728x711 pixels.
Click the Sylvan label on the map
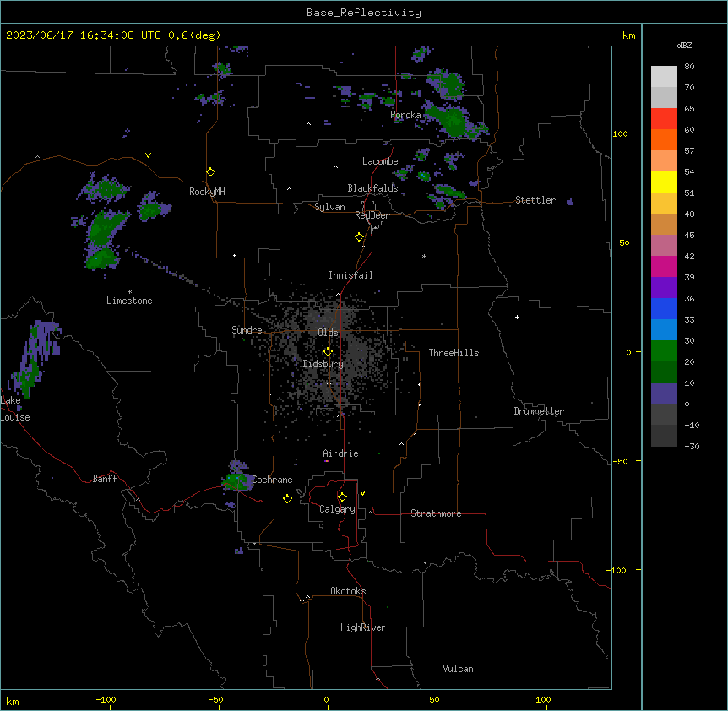(x=329, y=207)
